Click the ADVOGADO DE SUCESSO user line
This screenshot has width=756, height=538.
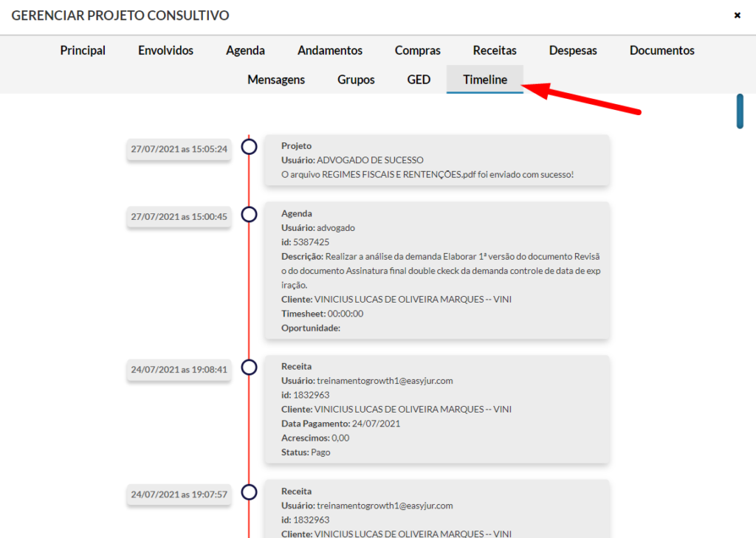point(352,160)
